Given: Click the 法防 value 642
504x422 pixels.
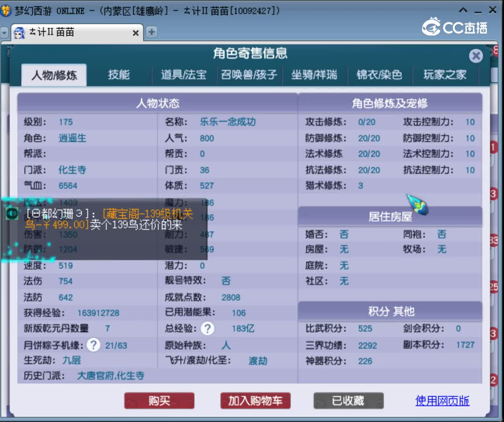Looking at the screenshot, I should pyautogui.click(x=65, y=298).
